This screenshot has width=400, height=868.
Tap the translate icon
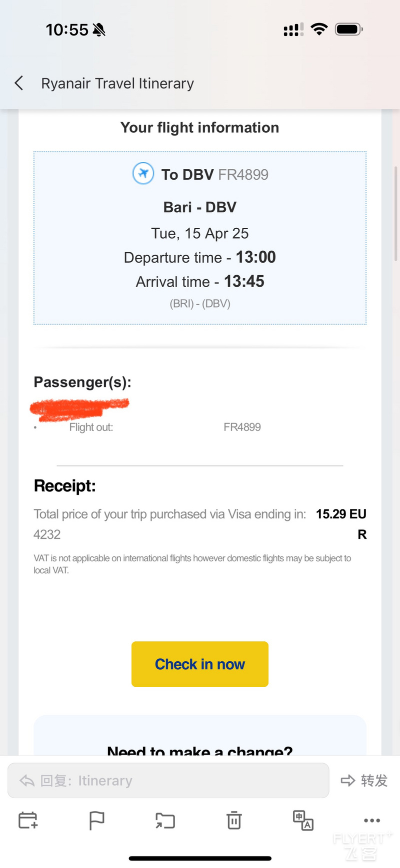[303, 820]
